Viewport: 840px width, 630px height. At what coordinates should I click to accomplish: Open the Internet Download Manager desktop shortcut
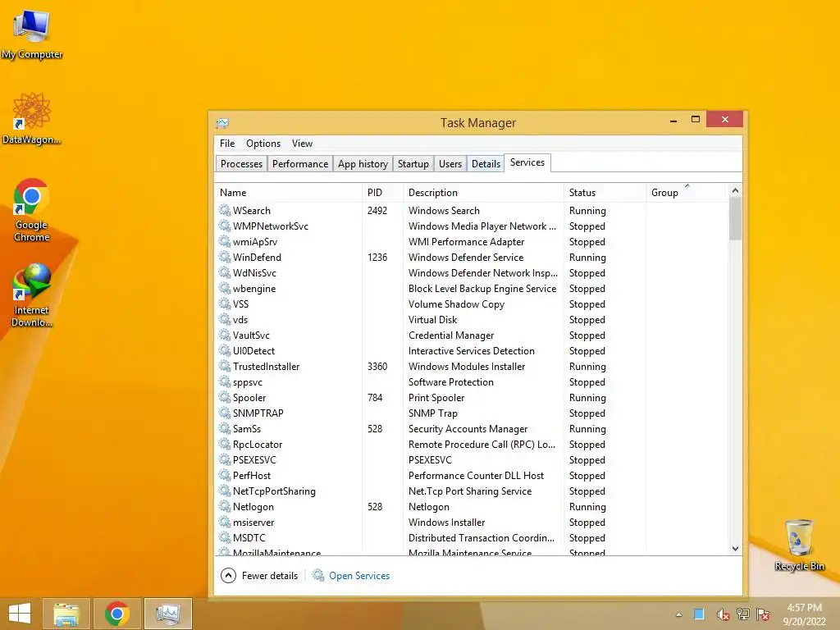click(x=32, y=294)
